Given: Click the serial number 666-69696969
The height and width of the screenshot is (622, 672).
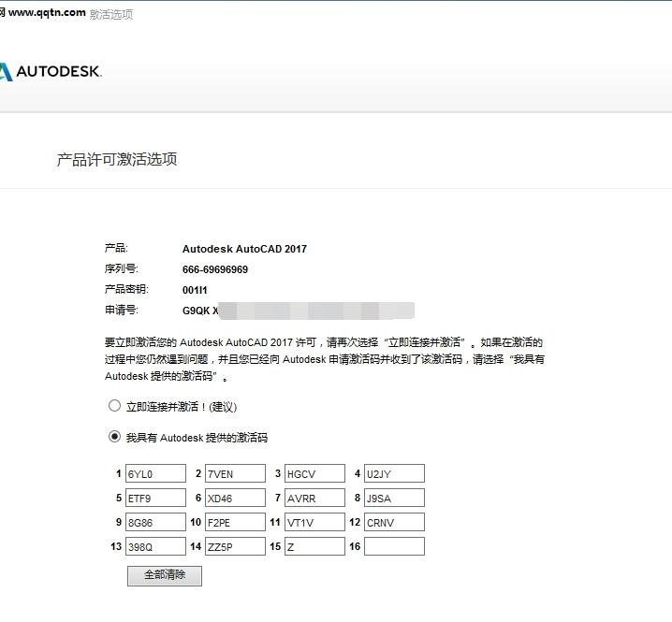Looking at the screenshot, I should [x=215, y=269].
